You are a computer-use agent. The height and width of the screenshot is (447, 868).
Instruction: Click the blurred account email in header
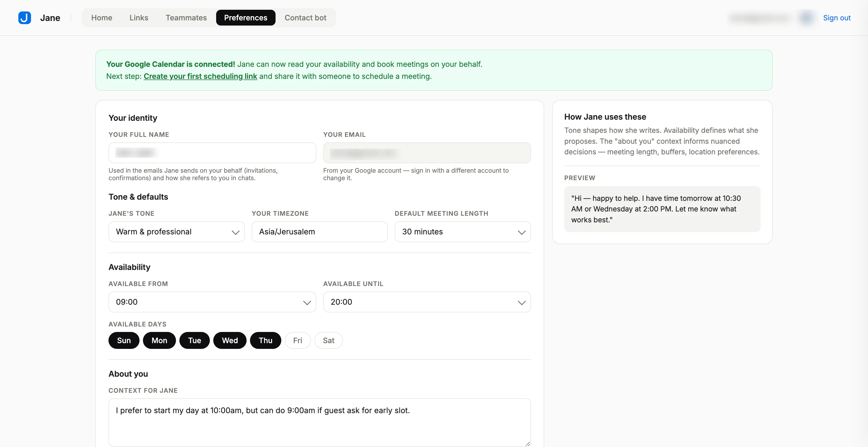(x=760, y=18)
